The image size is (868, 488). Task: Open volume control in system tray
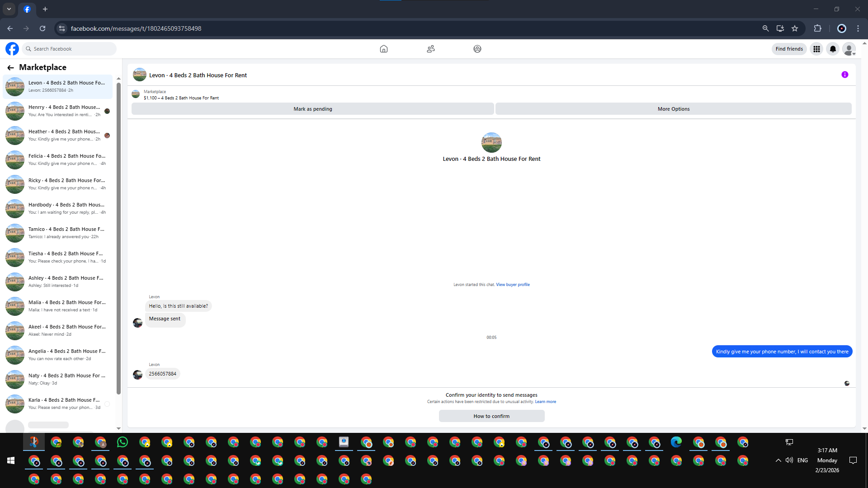789,460
